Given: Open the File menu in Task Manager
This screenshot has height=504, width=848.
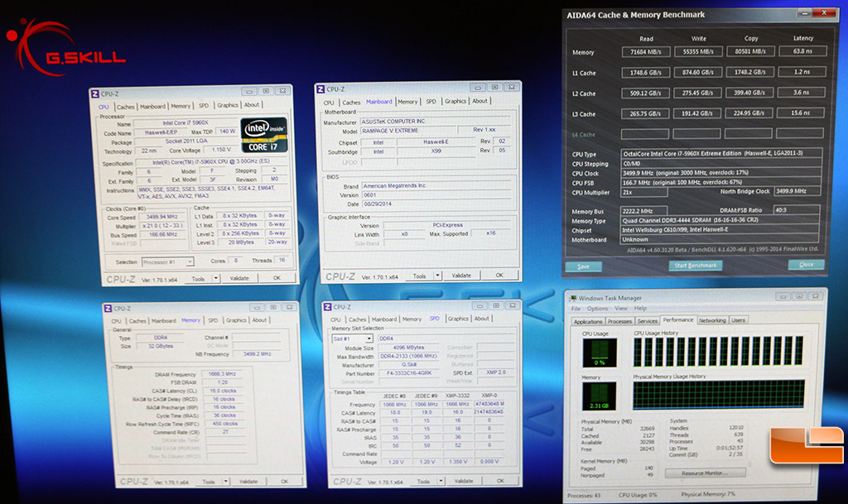Looking at the screenshot, I should [576, 309].
